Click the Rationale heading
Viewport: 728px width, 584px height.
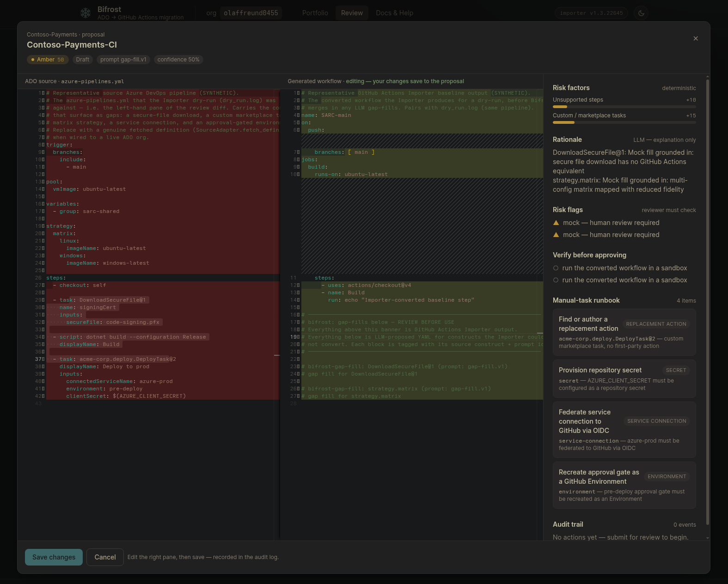[567, 140]
